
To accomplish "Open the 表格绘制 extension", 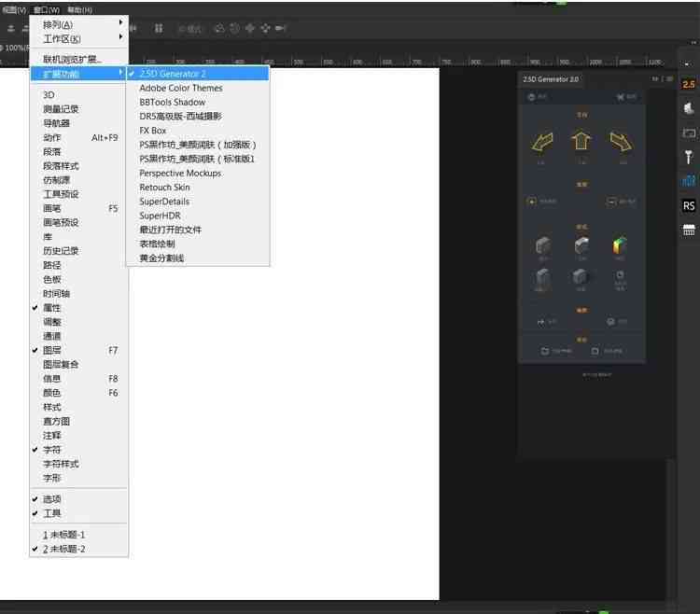I will tap(198, 244).
